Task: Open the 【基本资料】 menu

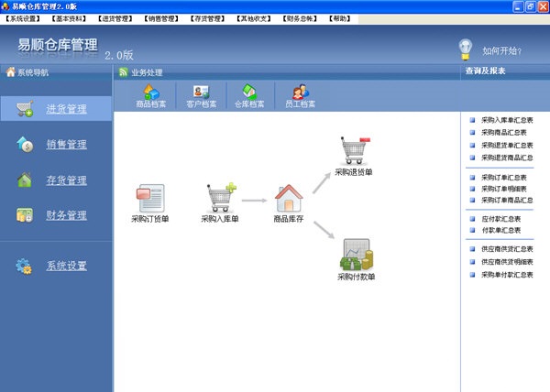Action: click(69, 18)
